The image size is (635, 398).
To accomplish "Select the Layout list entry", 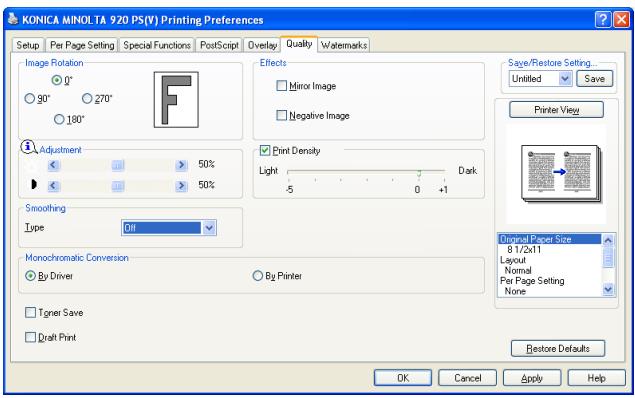I will tap(513, 260).
